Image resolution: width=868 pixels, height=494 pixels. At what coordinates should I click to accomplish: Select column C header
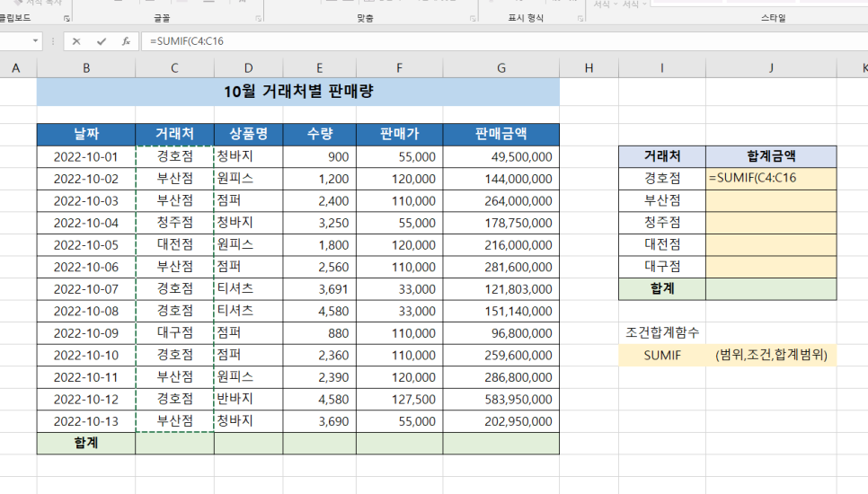pos(174,68)
